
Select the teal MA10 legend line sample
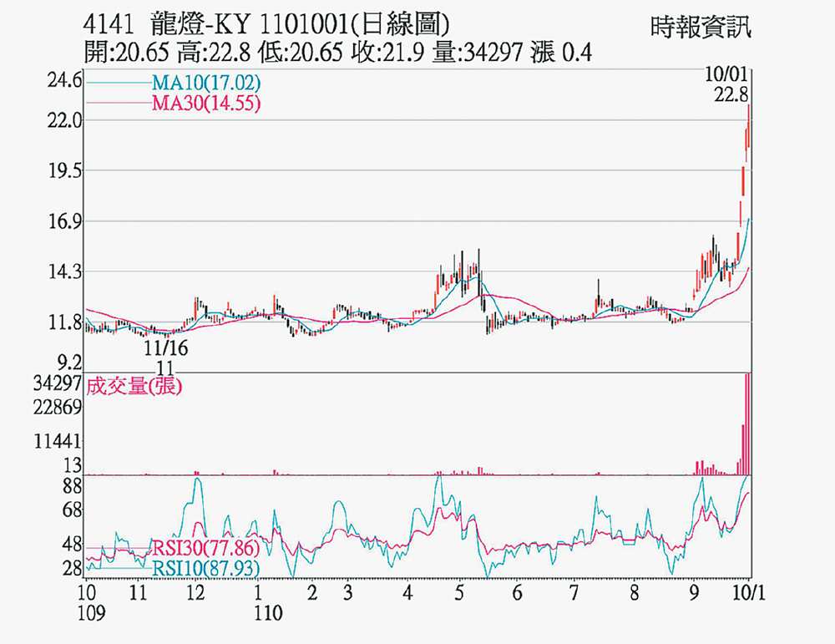pyautogui.click(x=117, y=84)
